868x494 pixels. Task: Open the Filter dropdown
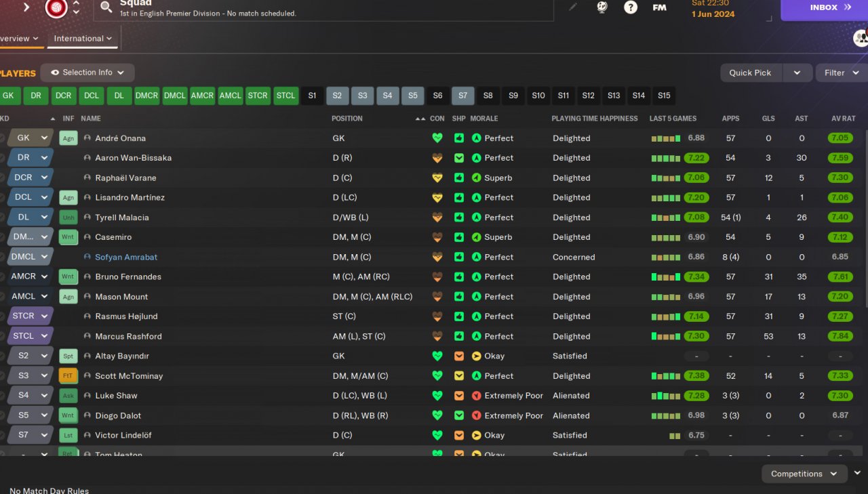pos(842,73)
